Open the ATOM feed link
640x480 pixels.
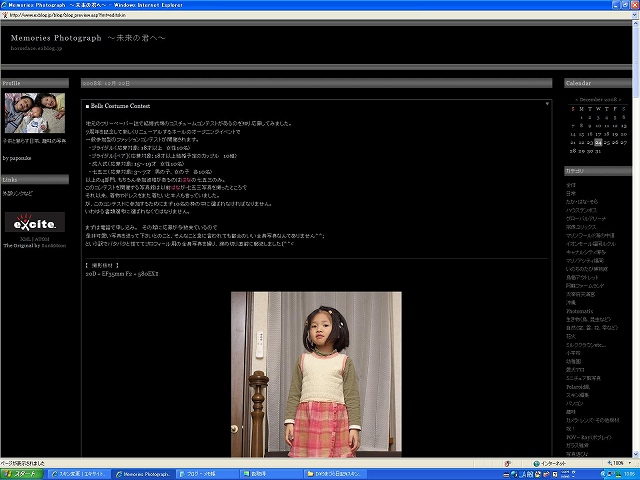pos(42,239)
